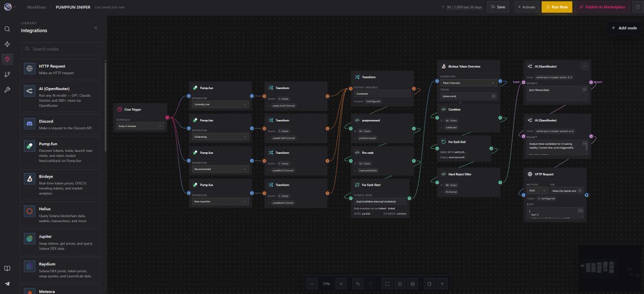Screen dimensions: 644x294
Task: Add Jupiter integration from library
Action: coord(60,242)
